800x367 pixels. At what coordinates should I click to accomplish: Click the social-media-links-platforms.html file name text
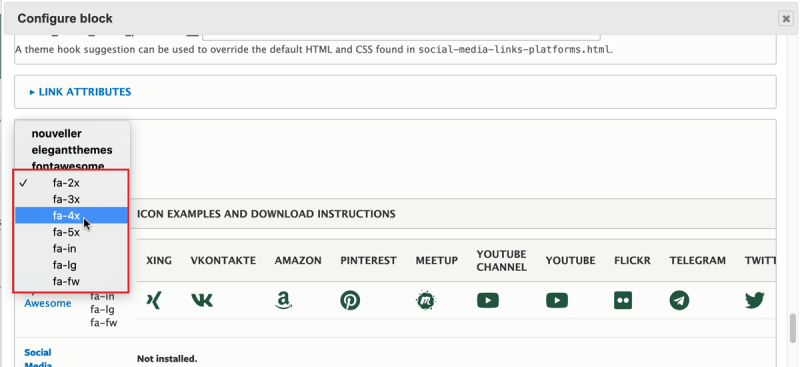coord(514,50)
